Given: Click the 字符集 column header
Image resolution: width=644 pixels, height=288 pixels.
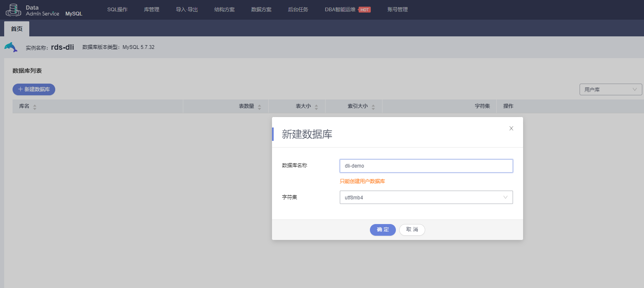Looking at the screenshot, I should point(482,106).
